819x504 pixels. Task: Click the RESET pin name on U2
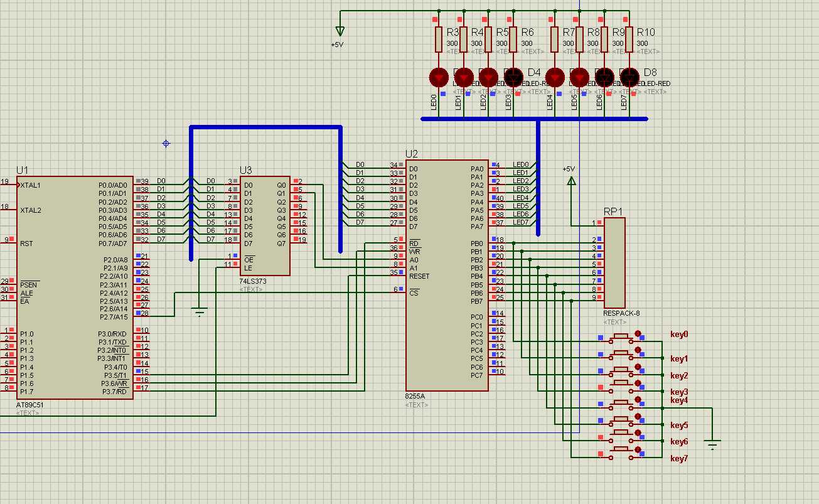[420, 276]
